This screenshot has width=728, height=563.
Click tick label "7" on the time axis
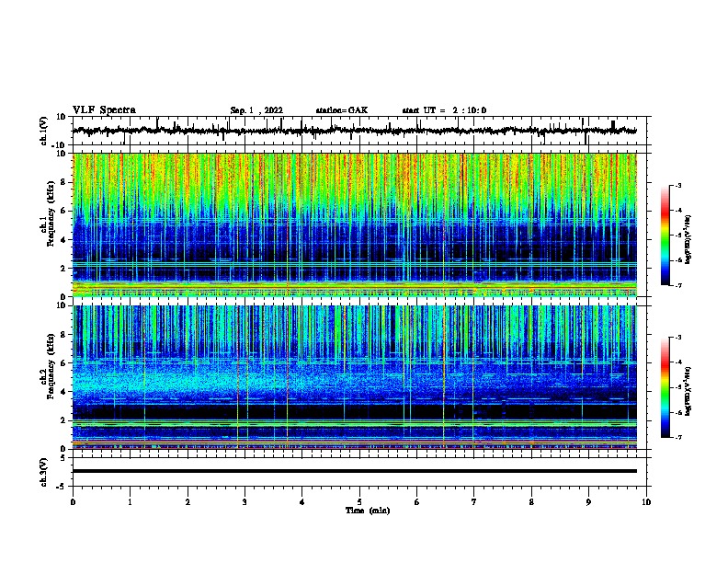(474, 502)
